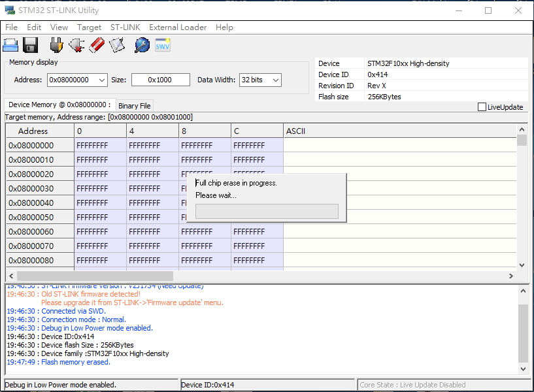This screenshot has height=392, width=534.
Task: Click the Address column header
Action: (x=40, y=131)
